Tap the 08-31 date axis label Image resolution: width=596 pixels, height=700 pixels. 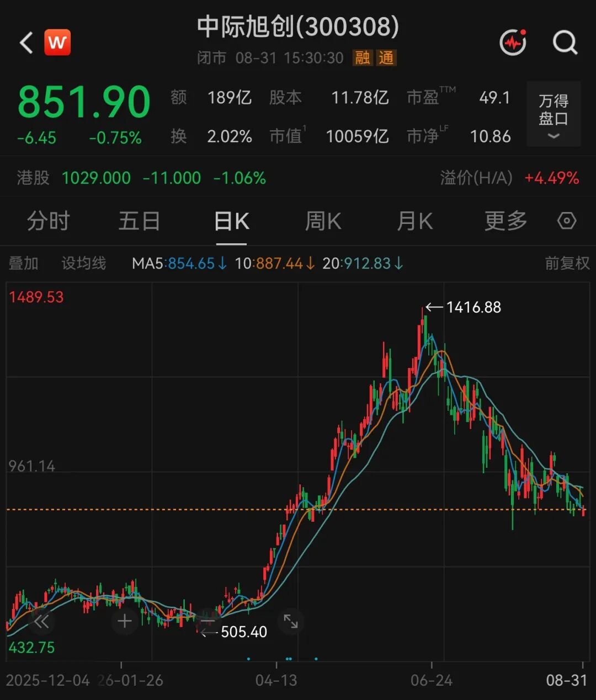(x=566, y=680)
